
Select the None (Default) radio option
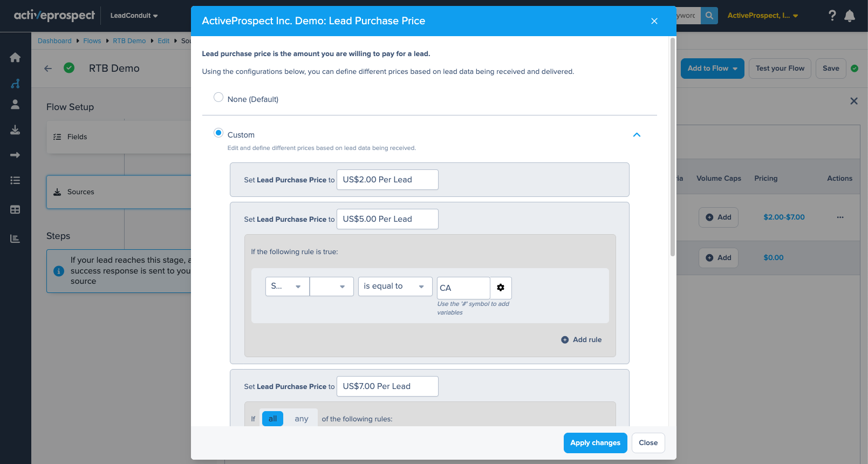[x=218, y=98]
